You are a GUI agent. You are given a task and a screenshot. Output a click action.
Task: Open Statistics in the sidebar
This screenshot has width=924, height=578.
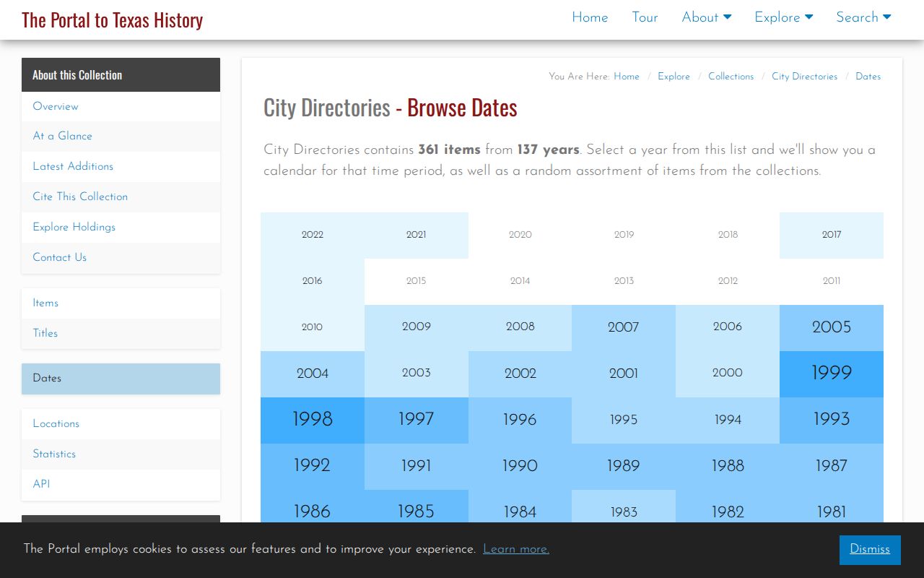point(121,454)
